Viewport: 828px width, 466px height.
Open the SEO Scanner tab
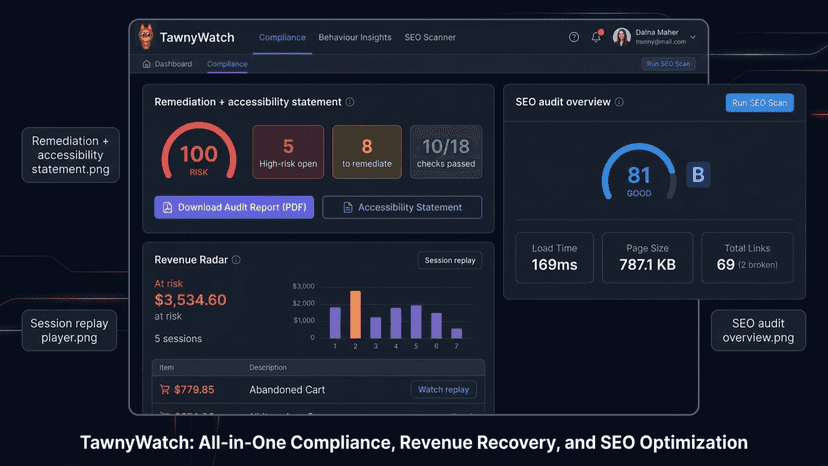click(x=430, y=38)
